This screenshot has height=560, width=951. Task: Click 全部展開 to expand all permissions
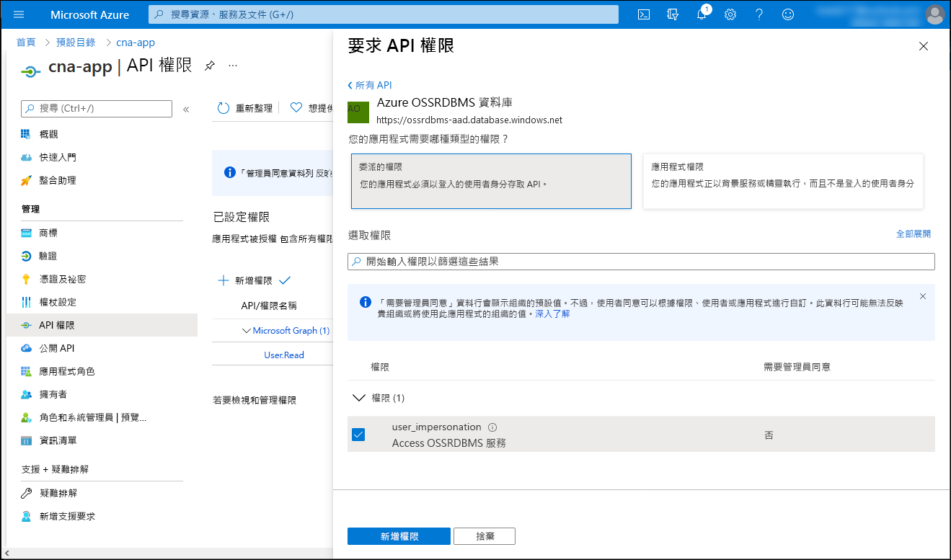tap(913, 234)
